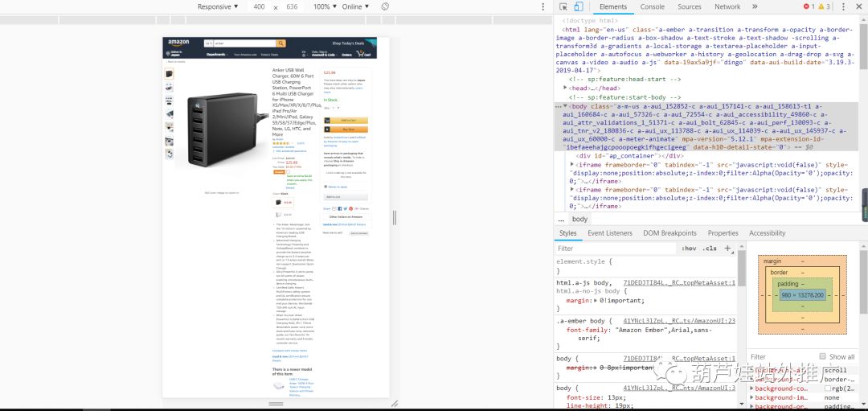Image resolution: width=868 pixels, height=411 pixels.
Task: Expand background-color in computed styles
Action: pyautogui.click(x=751, y=388)
